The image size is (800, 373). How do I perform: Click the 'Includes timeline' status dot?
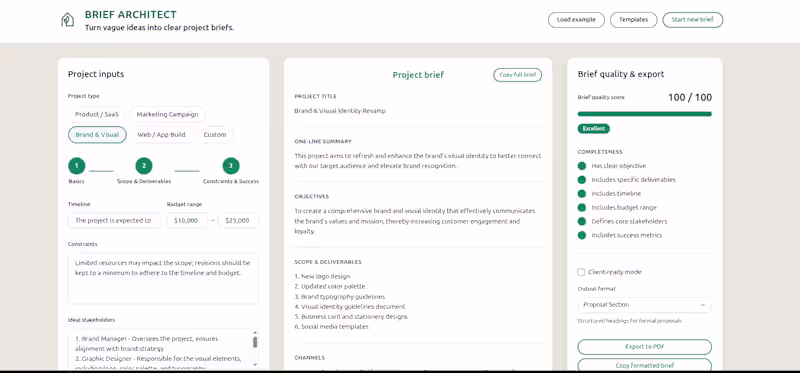pyautogui.click(x=582, y=193)
